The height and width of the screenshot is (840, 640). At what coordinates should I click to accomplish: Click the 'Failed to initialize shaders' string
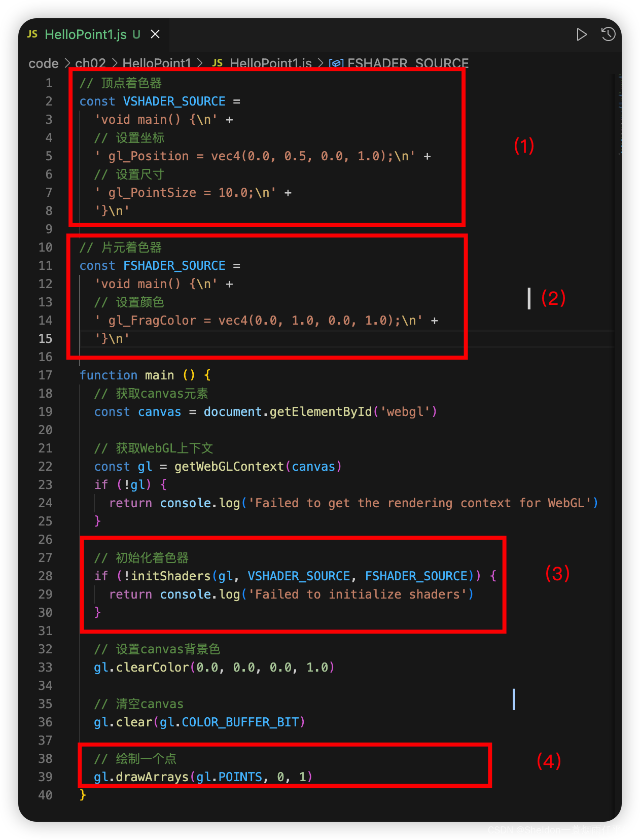(x=357, y=594)
